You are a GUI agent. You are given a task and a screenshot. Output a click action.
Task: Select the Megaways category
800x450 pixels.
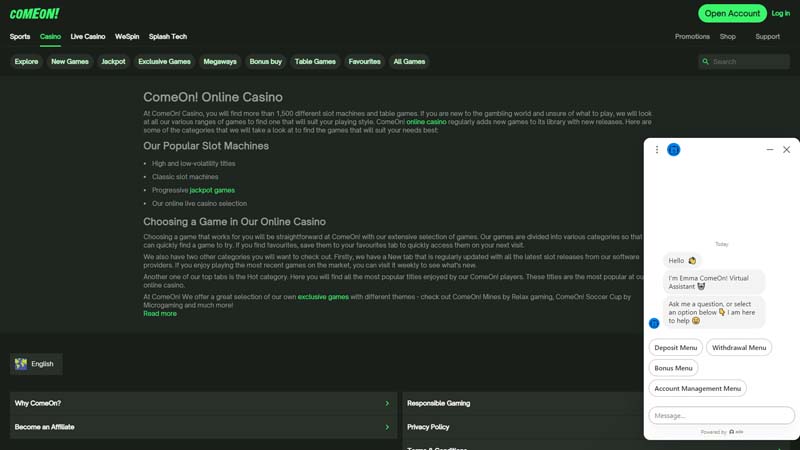(220, 62)
